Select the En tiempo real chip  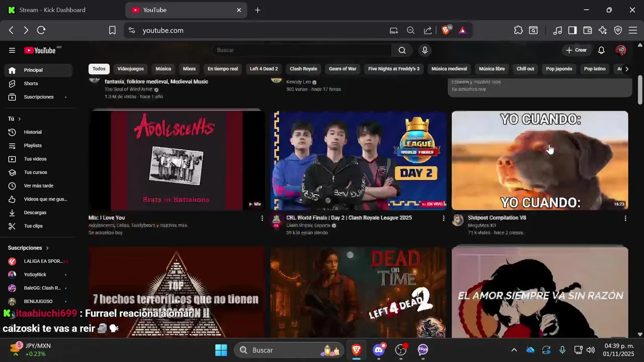(x=222, y=69)
